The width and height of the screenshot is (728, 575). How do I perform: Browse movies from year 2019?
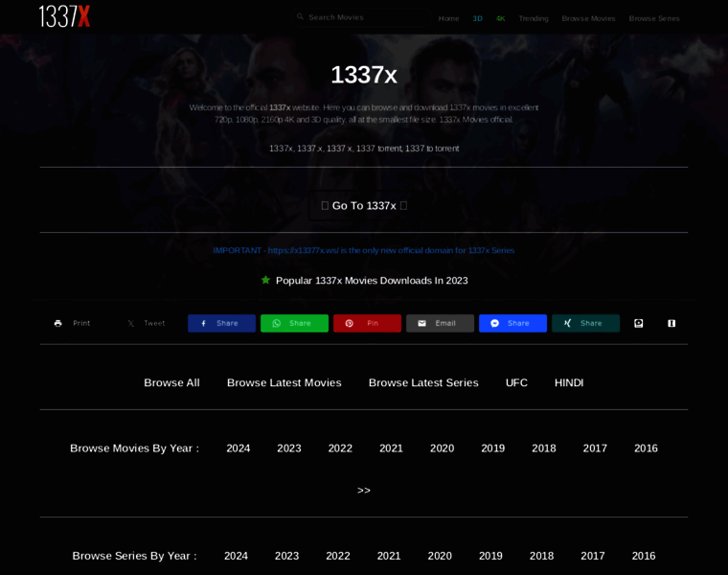pyautogui.click(x=493, y=448)
